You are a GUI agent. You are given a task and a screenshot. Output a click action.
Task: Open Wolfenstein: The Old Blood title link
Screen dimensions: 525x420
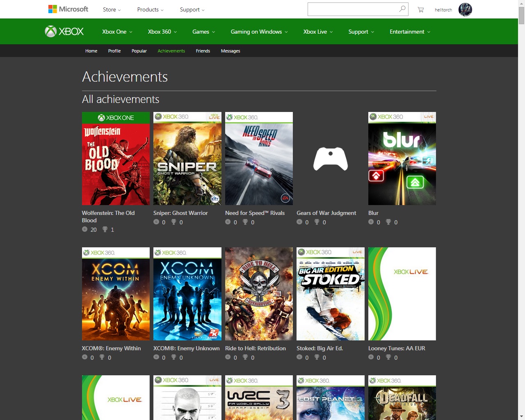coord(108,217)
